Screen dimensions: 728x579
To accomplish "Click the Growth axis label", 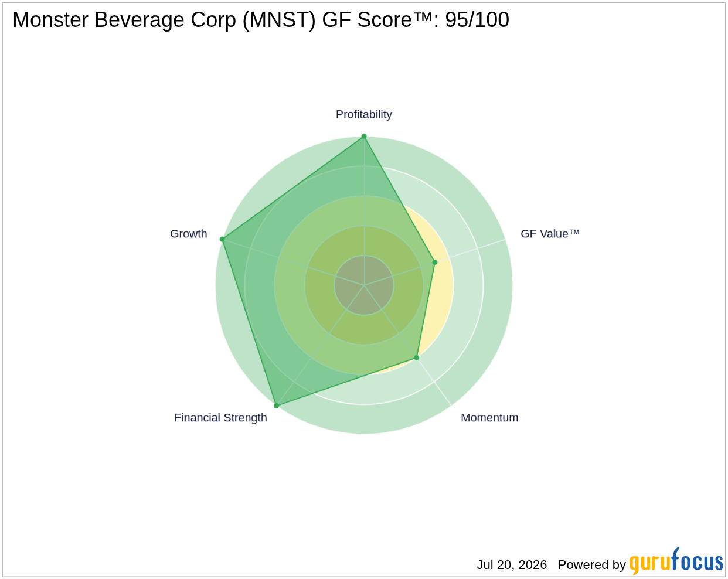I will click(189, 234).
